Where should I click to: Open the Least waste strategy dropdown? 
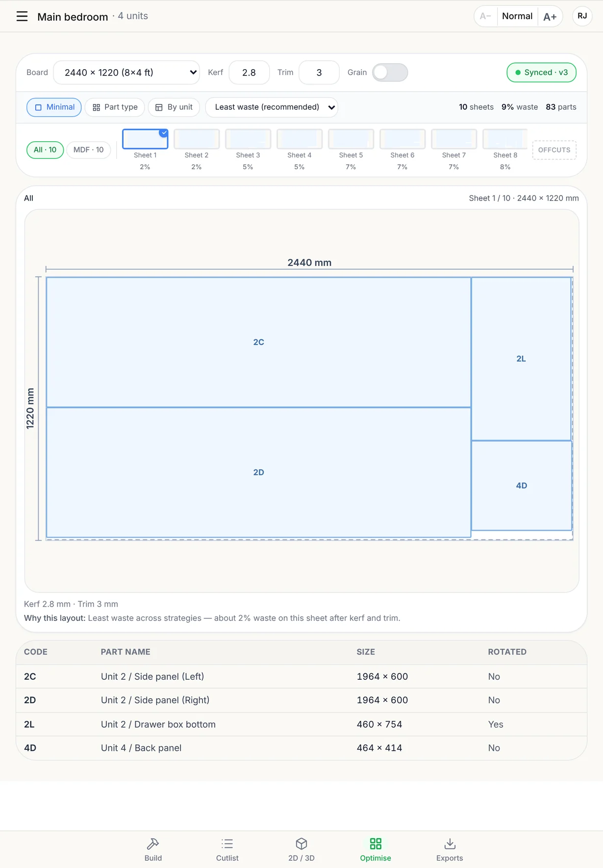click(x=272, y=107)
